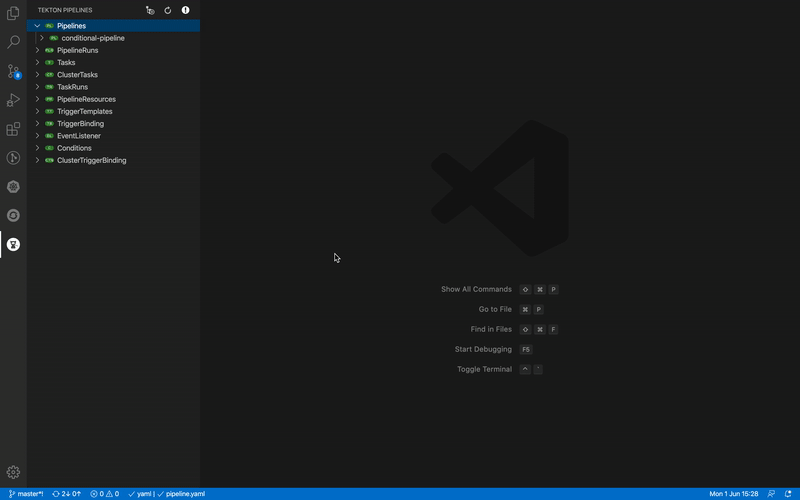Expand the Conditions node

click(x=37, y=148)
